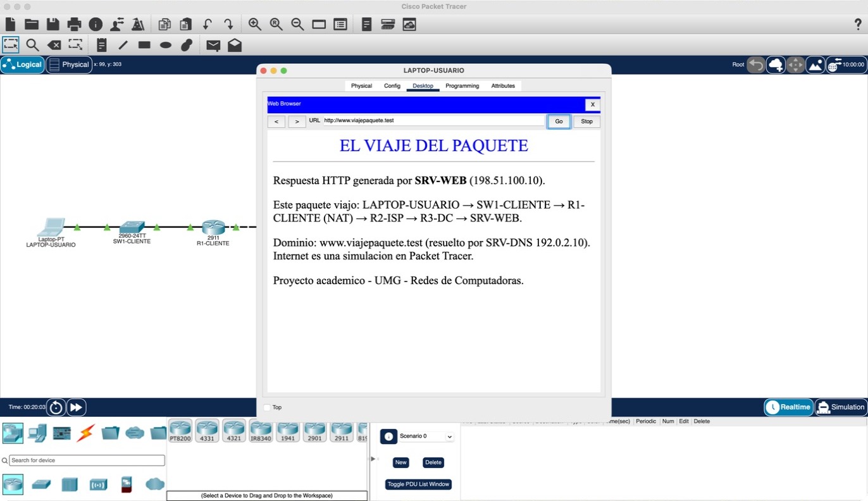The image size is (868, 501).
Task: Open the Programming tab in LAPTOP-USUARIO
Action: click(x=462, y=86)
